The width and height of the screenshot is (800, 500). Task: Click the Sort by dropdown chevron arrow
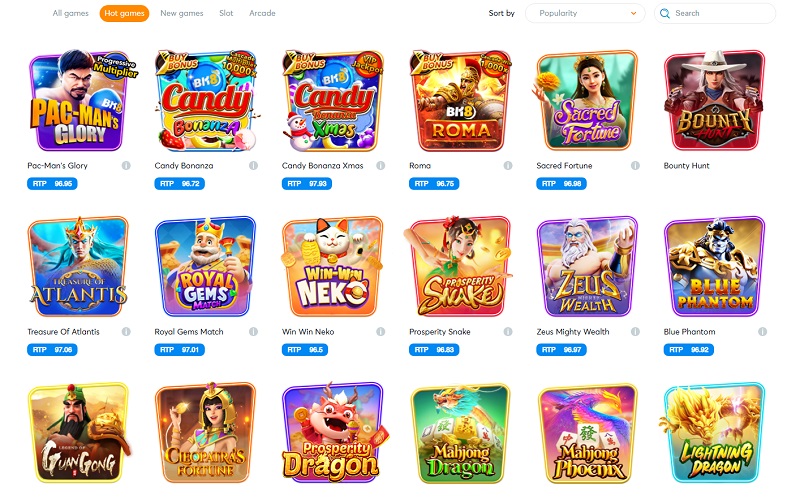coord(633,13)
